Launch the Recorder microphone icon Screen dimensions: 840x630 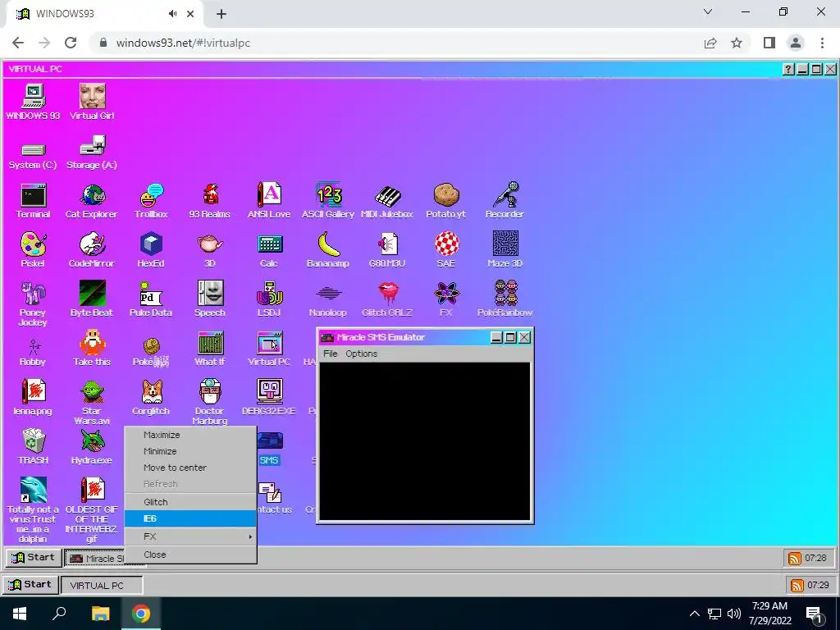coord(504,202)
